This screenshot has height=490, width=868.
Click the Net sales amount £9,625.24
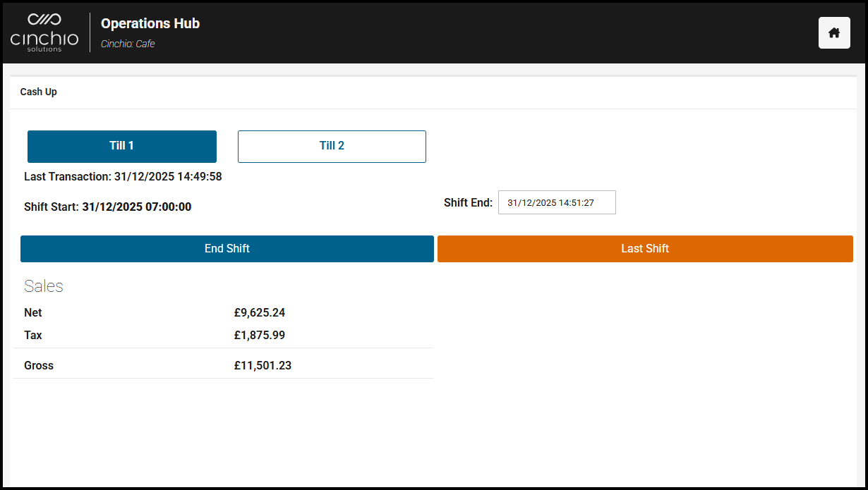[260, 313]
